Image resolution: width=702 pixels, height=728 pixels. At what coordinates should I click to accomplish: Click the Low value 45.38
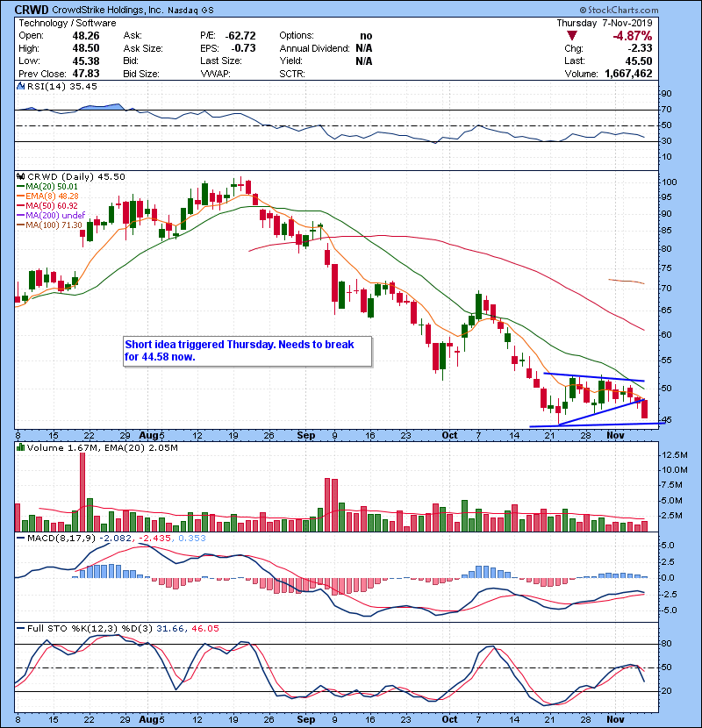tap(86, 61)
